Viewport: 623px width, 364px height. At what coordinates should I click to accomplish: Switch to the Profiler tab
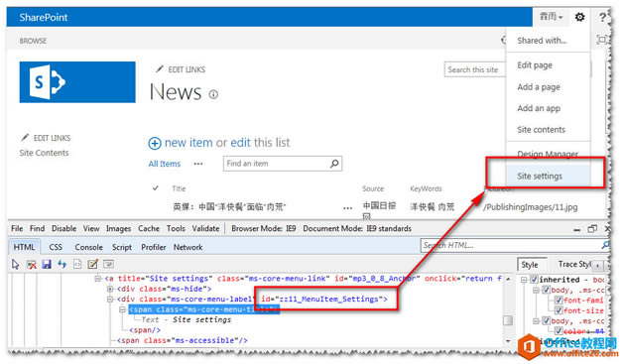[x=154, y=247]
